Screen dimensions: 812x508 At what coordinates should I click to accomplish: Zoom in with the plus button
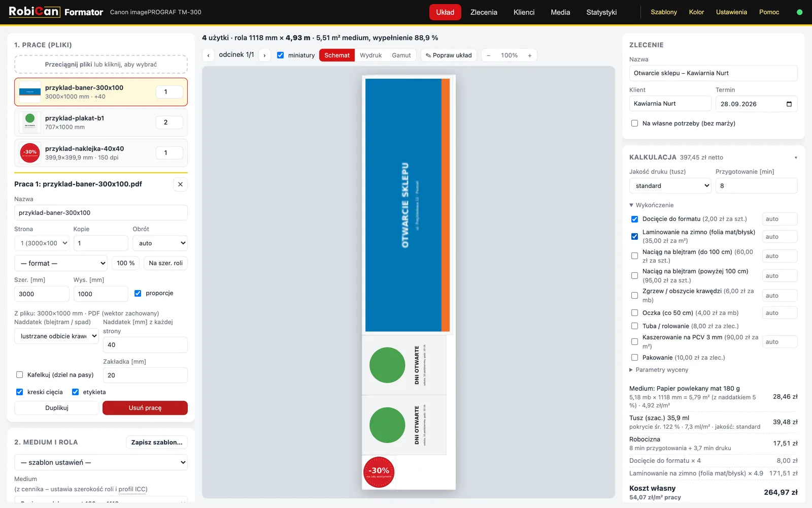[x=529, y=55]
